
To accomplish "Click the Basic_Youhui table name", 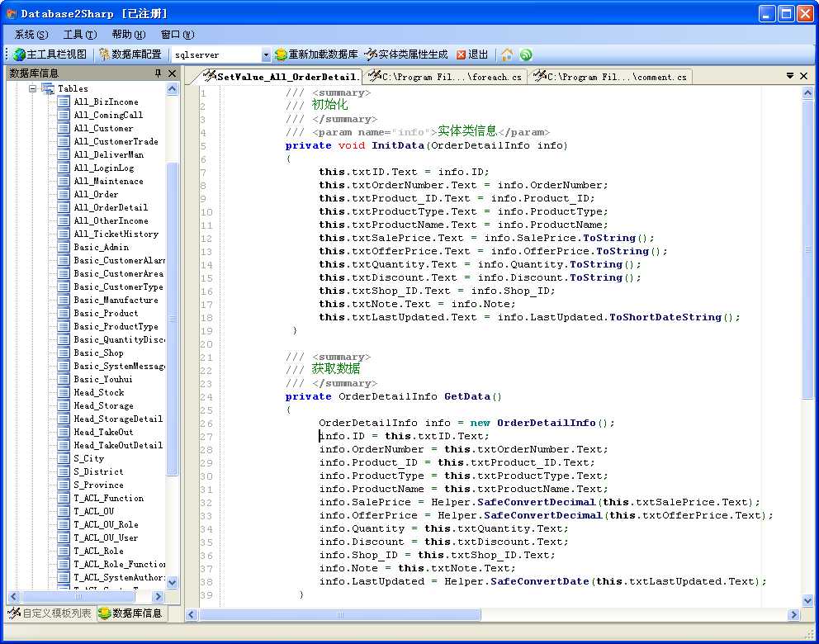I will pos(103,379).
